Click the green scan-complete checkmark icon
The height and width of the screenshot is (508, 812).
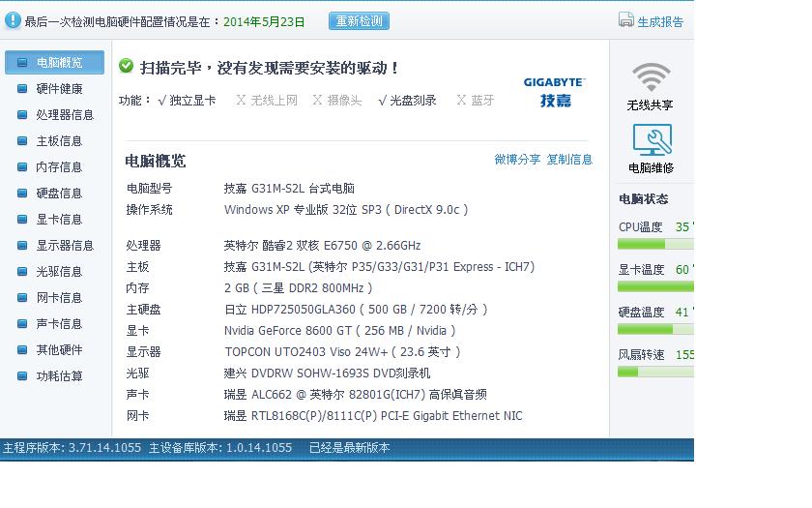point(126,66)
